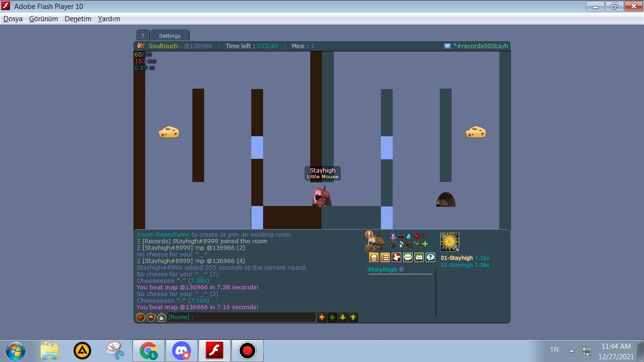Screen dimensions: 644x362
Task: Click the map author name Soultouch
Action: [163, 46]
